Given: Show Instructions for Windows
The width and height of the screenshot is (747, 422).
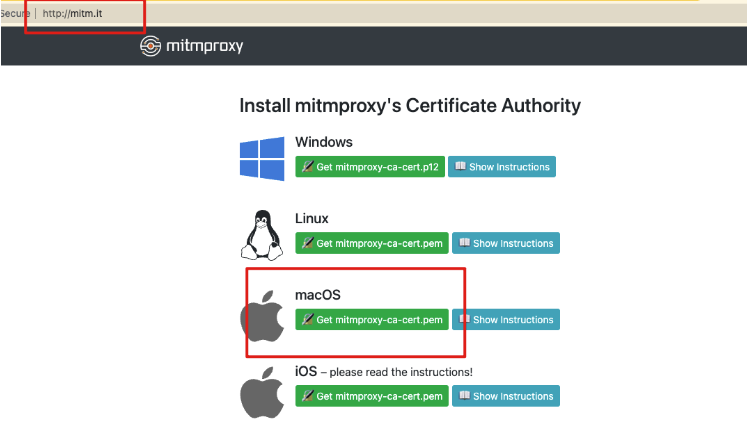Looking at the screenshot, I should [x=502, y=167].
